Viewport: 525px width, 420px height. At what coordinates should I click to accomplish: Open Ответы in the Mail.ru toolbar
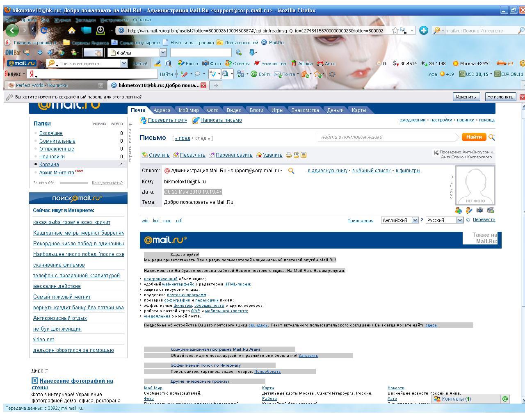(237, 64)
